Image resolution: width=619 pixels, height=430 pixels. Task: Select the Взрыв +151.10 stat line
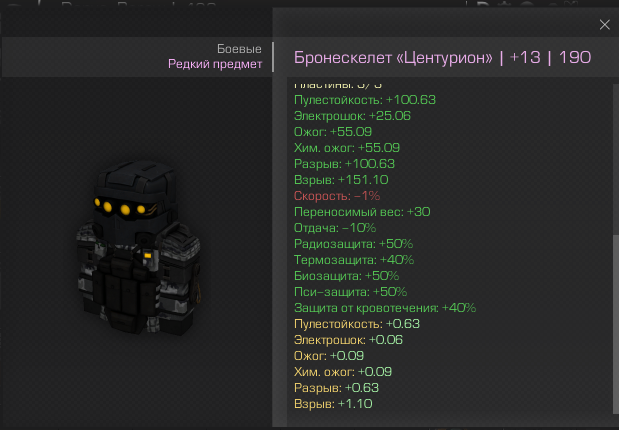tap(341, 180)
